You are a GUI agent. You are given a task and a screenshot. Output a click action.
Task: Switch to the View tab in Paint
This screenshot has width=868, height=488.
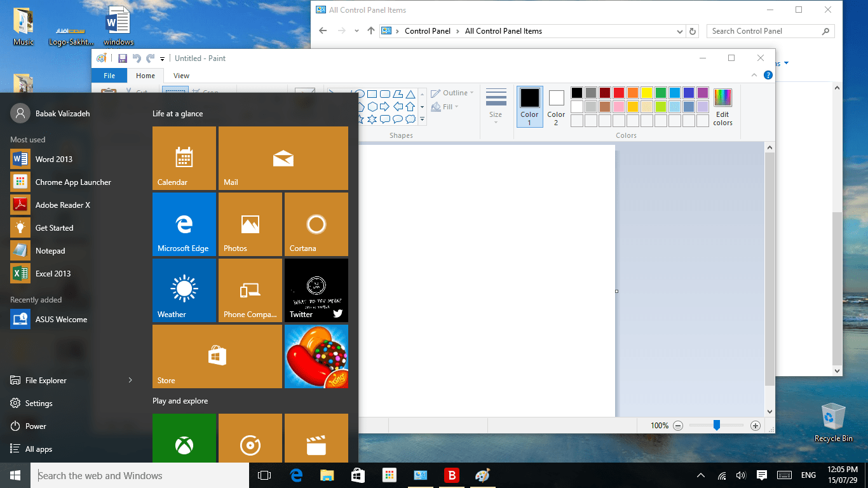point(181,76)
